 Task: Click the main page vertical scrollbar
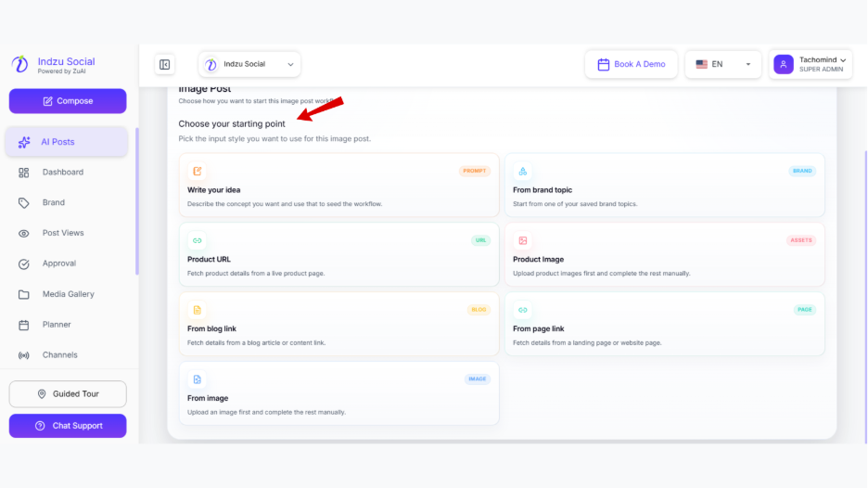tap(865, 296)
